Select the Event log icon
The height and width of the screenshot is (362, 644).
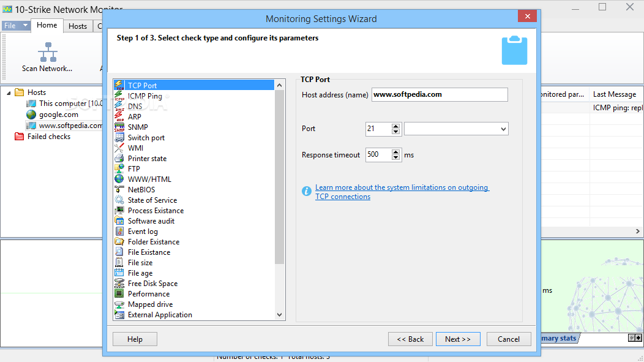119,232
